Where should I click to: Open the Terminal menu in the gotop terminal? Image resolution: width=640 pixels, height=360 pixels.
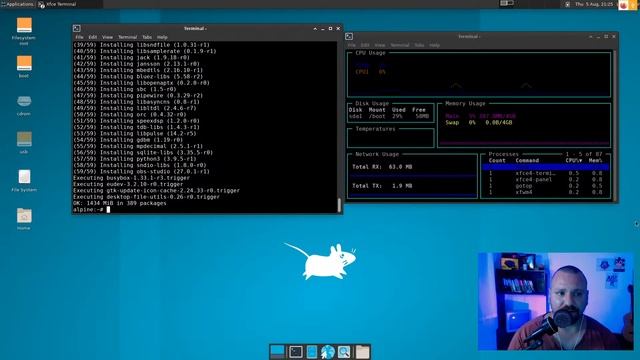click(400, 45)
